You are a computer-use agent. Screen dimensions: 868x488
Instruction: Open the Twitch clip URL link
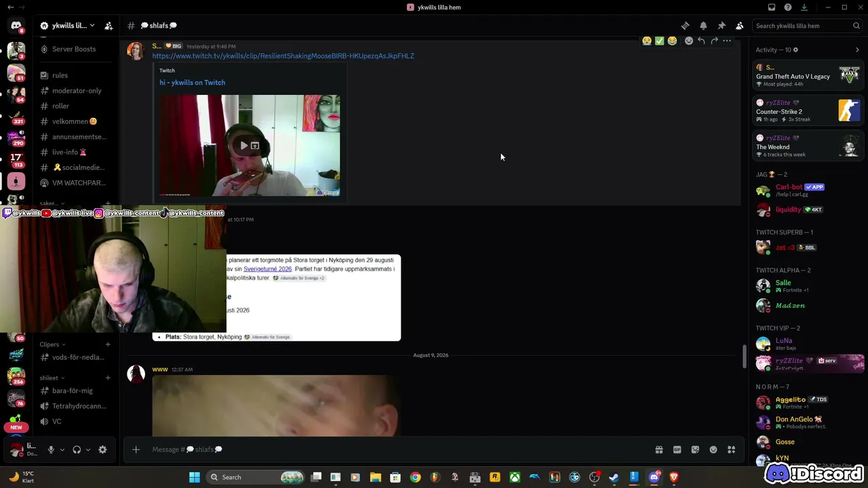point(283,56)
